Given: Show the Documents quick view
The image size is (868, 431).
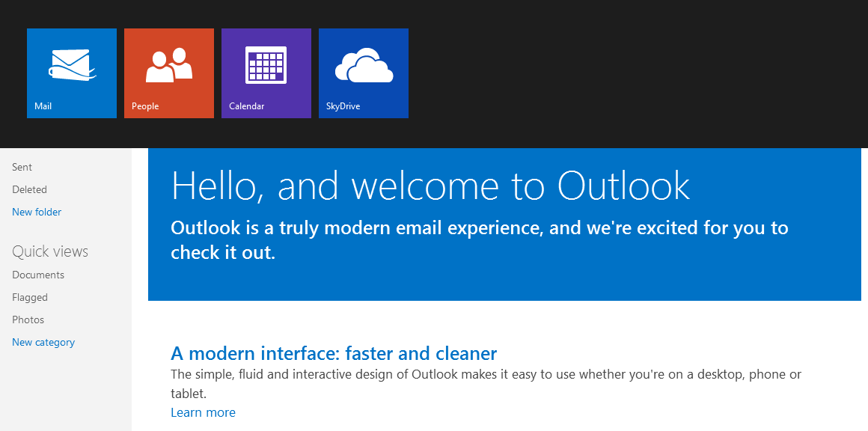Looking at the screenshot, I should point(38,275).
